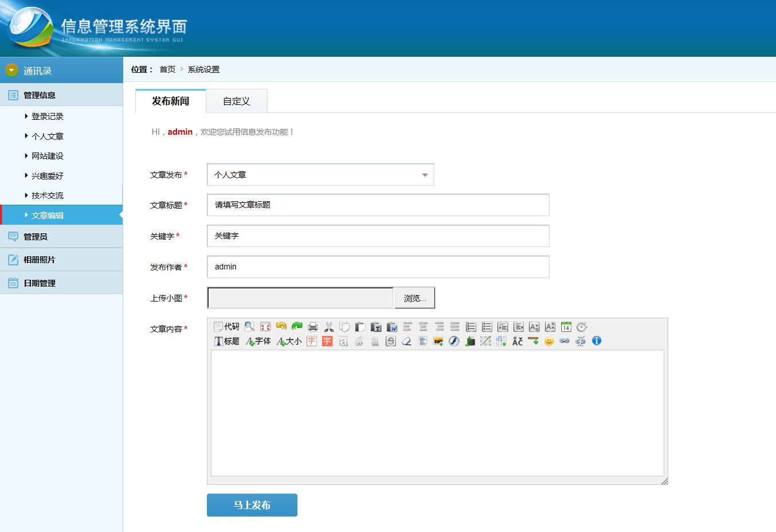Toggle fullscreen editor mode icon
The image size is (776, 532).
pyautogui.click(x=265, y=327)
